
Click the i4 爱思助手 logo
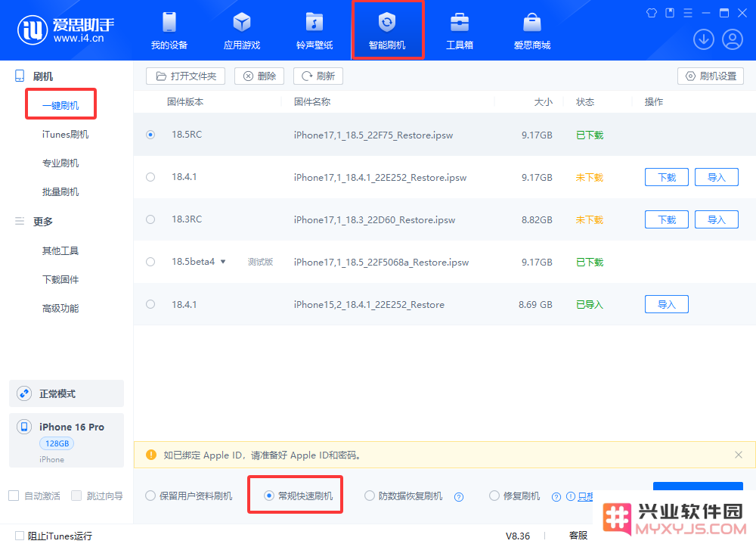[x=66, y=30]
